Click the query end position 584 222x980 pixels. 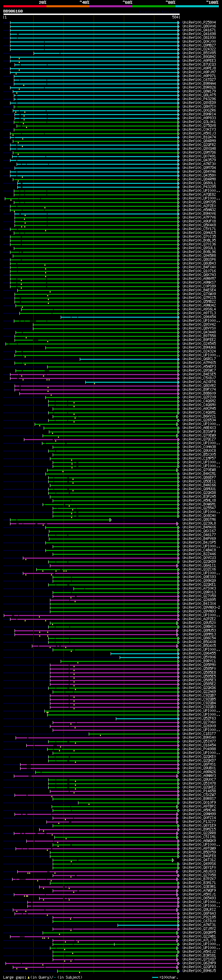click(175, 17)
